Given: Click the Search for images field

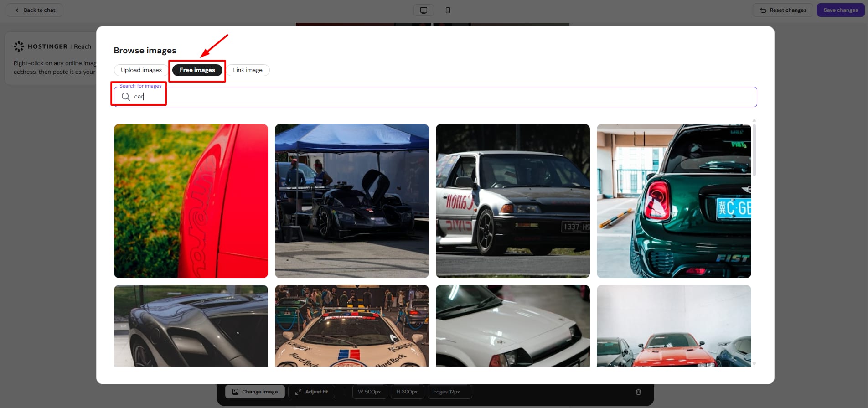Looking at the screenshot, I should [x=438, y=97].
